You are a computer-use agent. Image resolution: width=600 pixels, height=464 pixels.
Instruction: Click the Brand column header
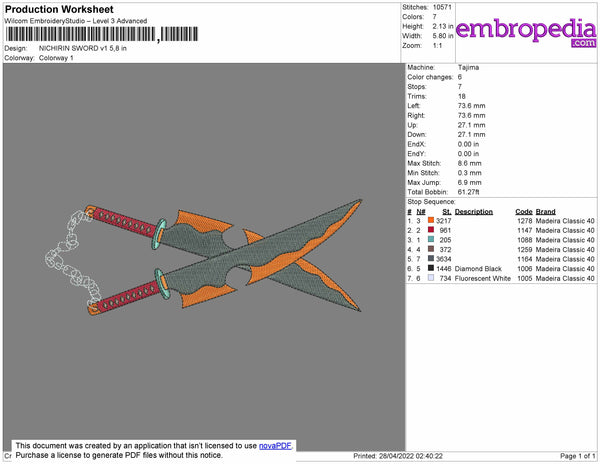point(545,212)
